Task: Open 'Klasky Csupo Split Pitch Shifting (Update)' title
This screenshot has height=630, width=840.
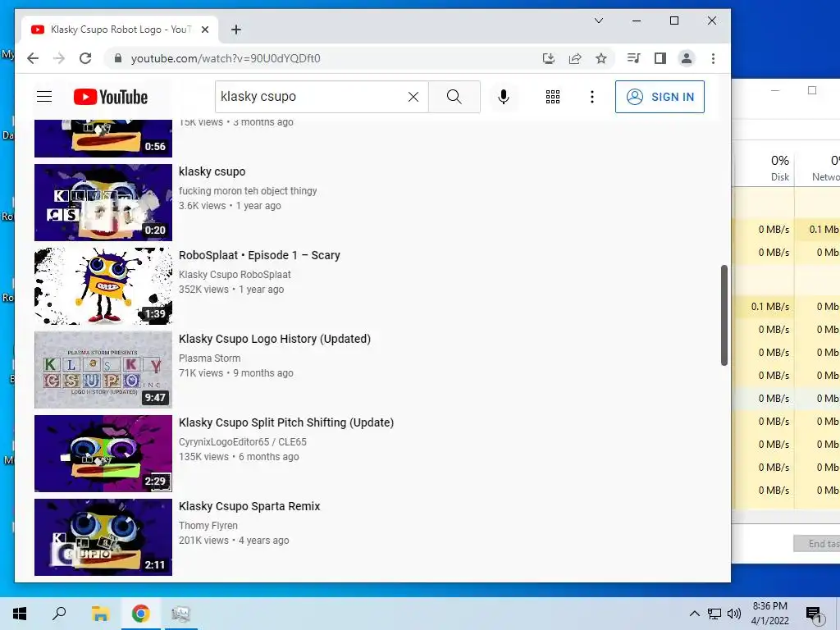Action: pos(286,422)
